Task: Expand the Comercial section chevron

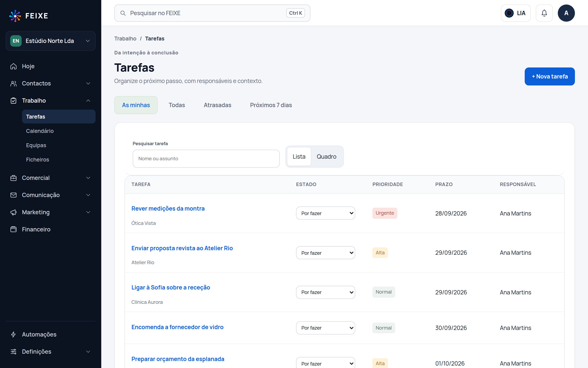Action: click(x=88, y=178)
